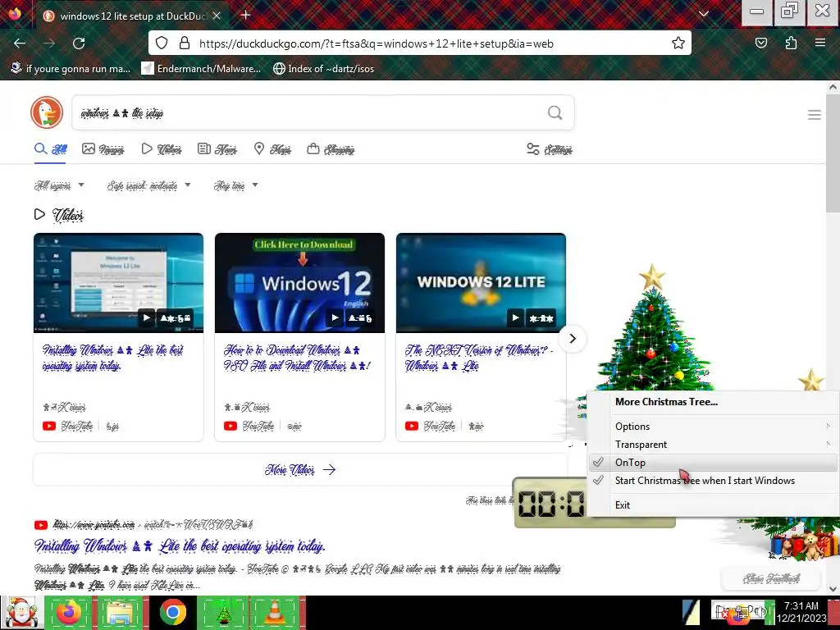Select Exit in tree context menu
This screenshot has height=630, width=840.
point(713,505)
